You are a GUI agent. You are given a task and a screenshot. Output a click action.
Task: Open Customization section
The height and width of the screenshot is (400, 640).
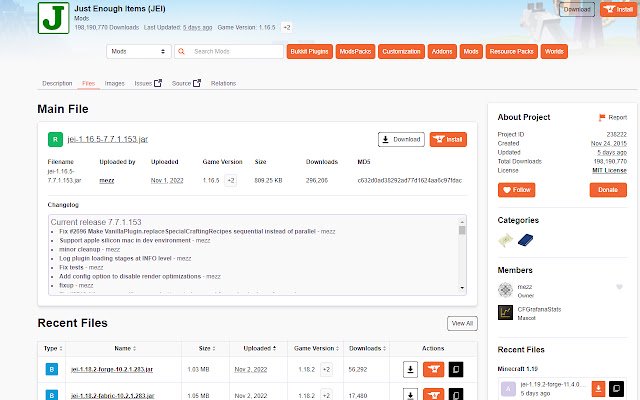coord(401,51)
